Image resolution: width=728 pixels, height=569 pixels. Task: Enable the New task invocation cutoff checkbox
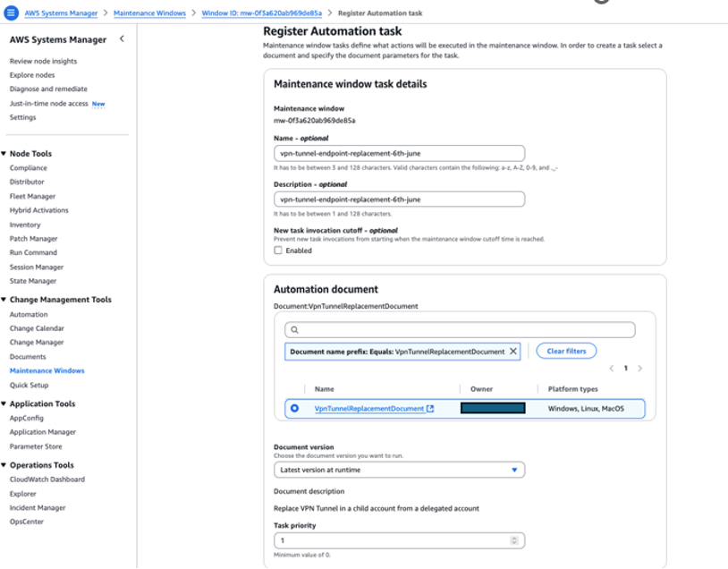280,250
